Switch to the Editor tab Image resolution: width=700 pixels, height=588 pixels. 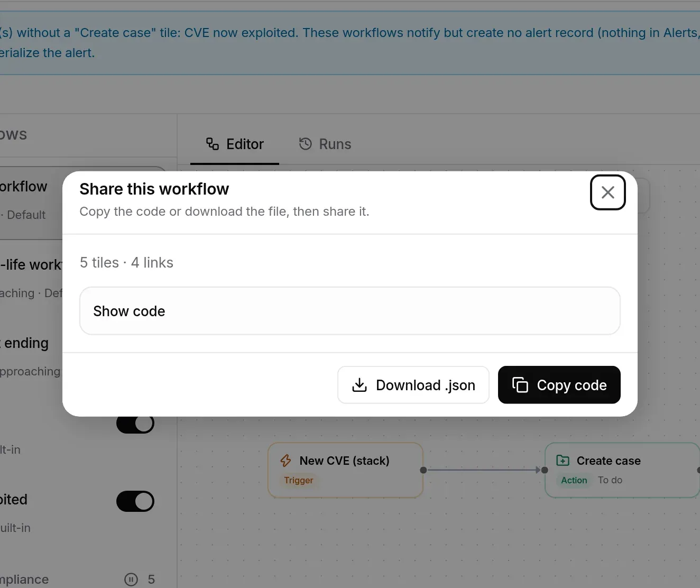235,144
